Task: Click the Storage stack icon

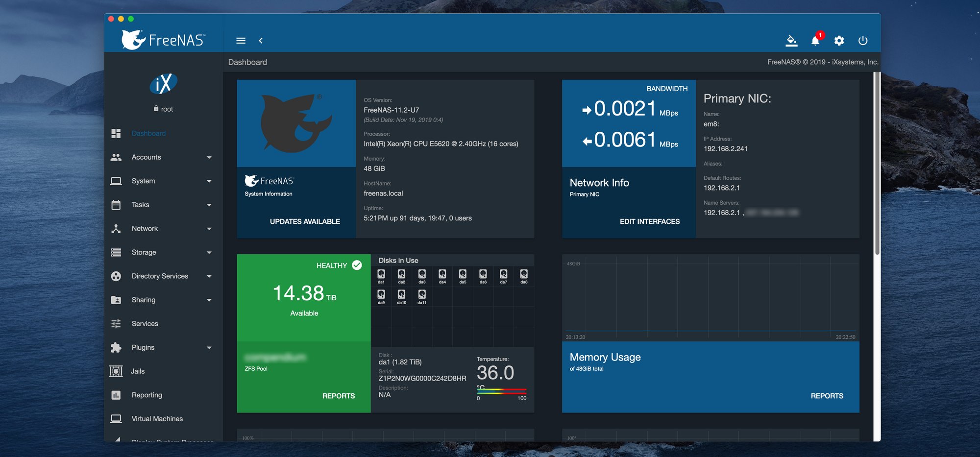Action: click(116, 252)
